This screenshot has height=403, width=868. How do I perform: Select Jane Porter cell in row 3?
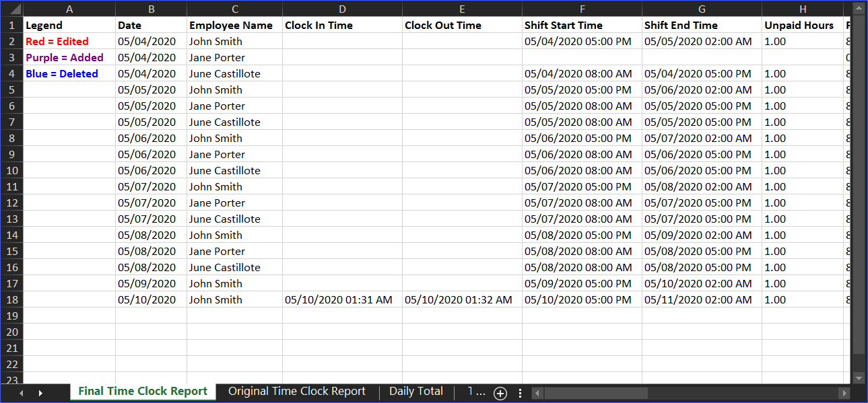tap(234, 58)
